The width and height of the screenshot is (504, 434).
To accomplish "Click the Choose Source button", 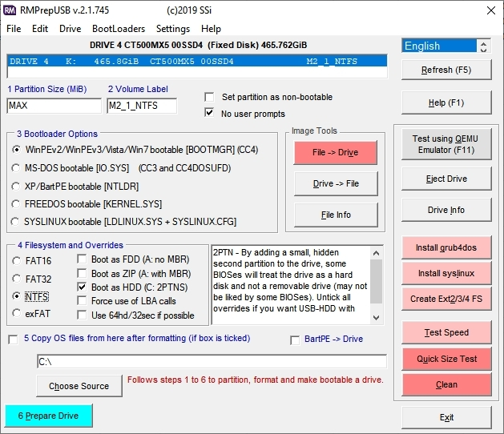I will [79, 386].
